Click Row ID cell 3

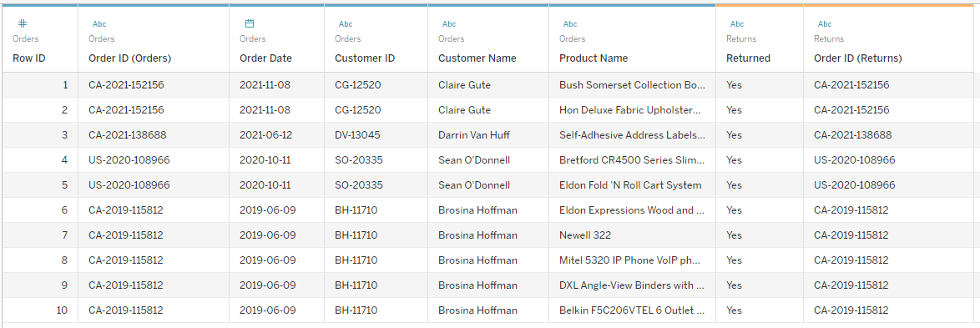tap(39, 135)
